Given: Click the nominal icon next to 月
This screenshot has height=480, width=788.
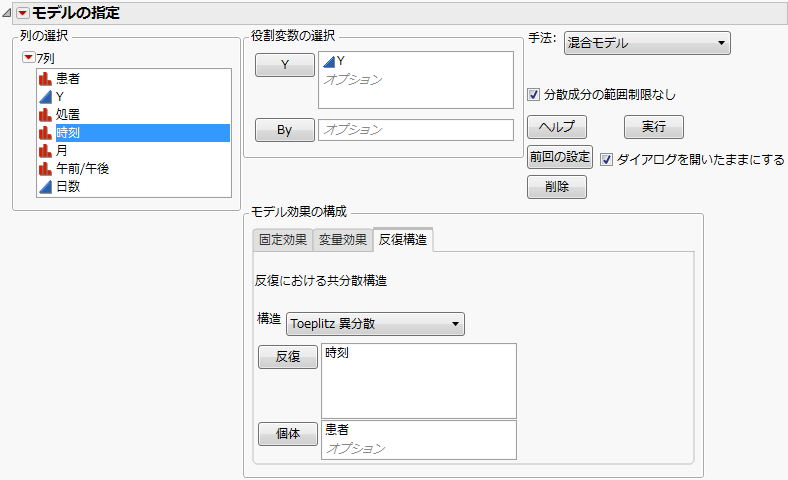Looking at the screenshot, I should coord(45,150).
